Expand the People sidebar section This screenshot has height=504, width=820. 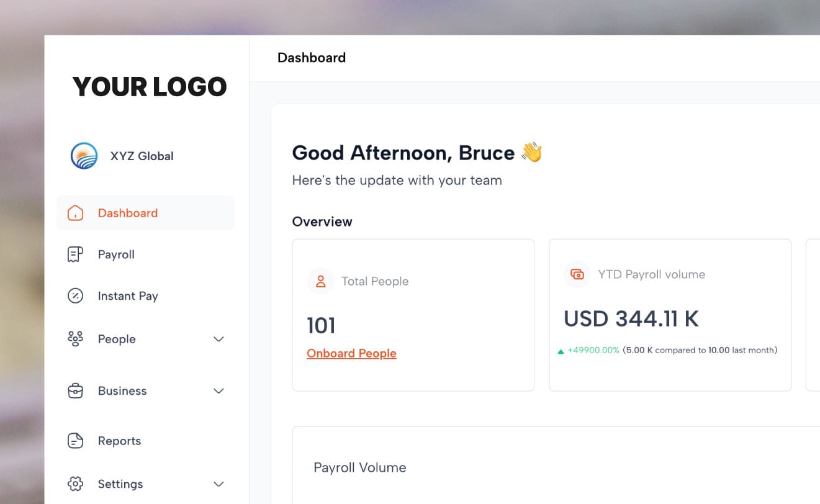click(x=218, y=339)
